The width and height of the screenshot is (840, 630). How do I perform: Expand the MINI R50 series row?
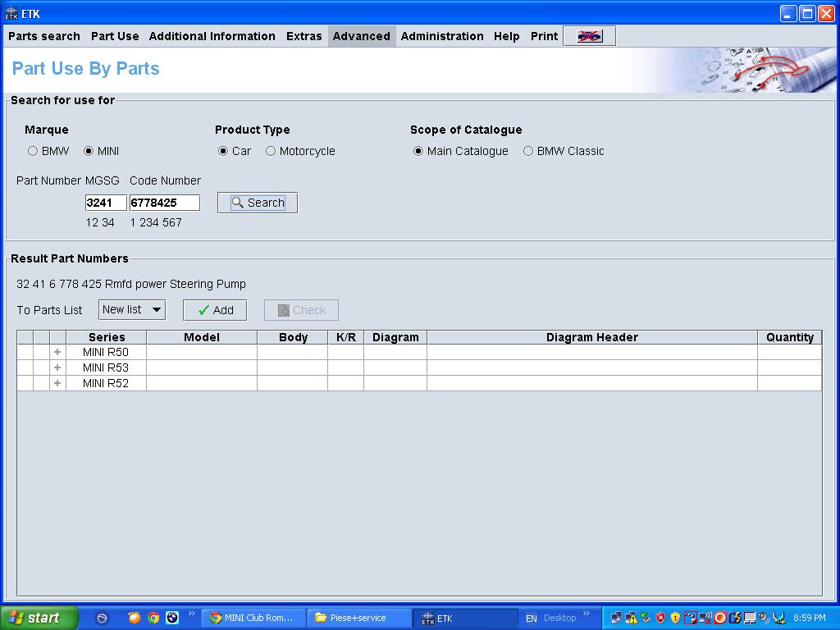point(57,352)
